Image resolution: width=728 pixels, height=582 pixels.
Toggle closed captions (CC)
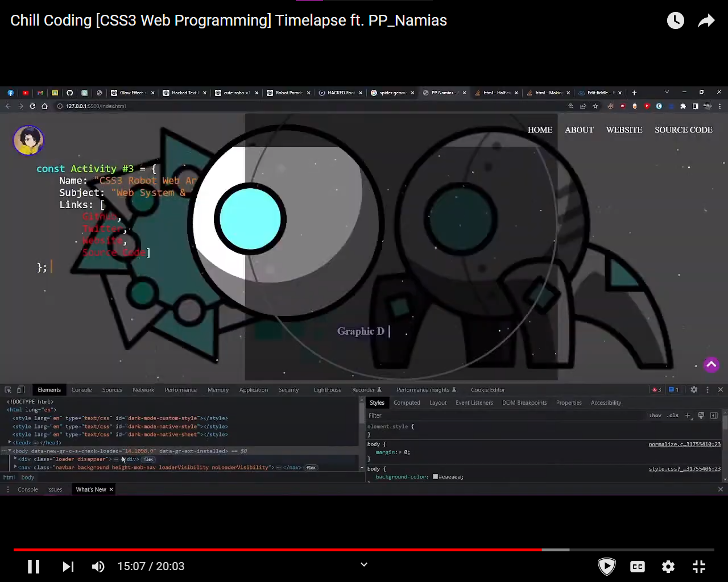(x=638, y=567)
